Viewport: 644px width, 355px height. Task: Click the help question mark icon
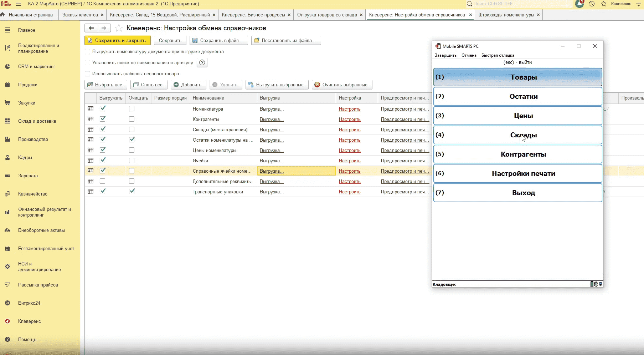point(202,63)
